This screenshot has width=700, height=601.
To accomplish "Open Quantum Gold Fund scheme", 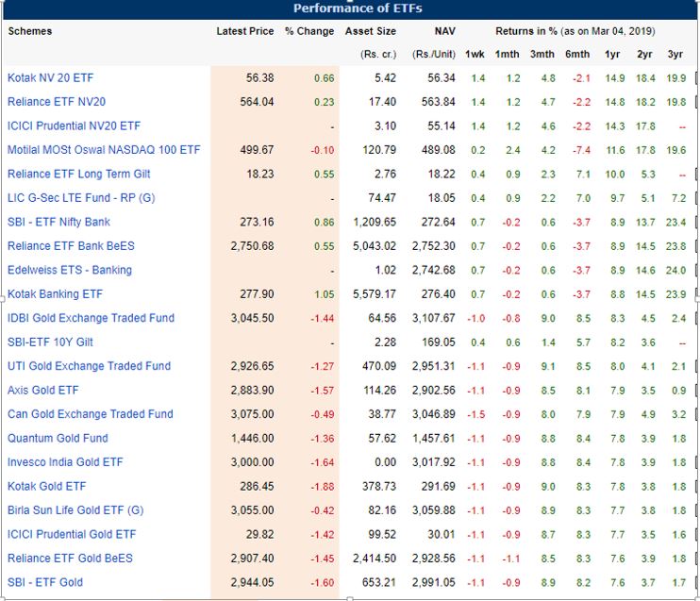I will (x=58, y=438).
